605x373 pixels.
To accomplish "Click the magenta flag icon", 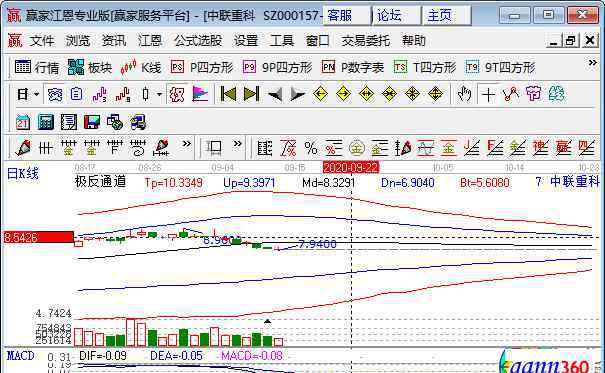I will click(x=200, y=94).
